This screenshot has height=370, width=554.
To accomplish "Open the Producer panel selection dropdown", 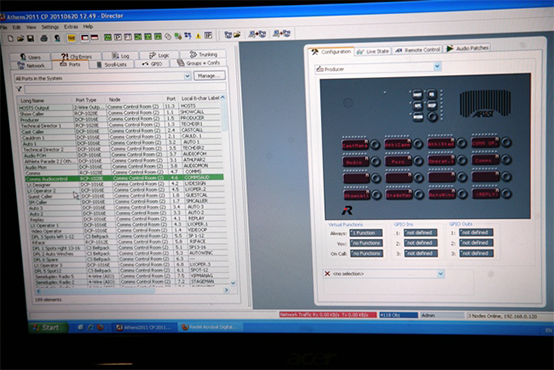I will [x=437, y=66].
